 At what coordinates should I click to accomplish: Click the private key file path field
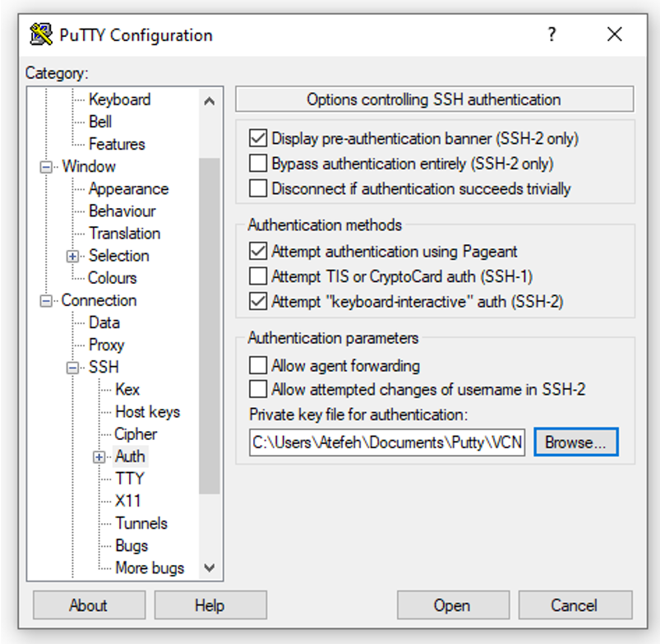387,442
